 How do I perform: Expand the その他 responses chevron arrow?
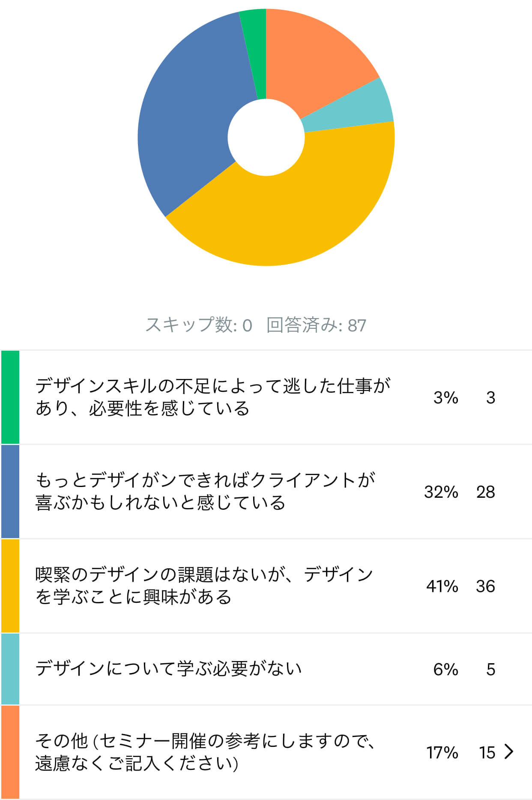pyautogui.click(x=509, y=752)
